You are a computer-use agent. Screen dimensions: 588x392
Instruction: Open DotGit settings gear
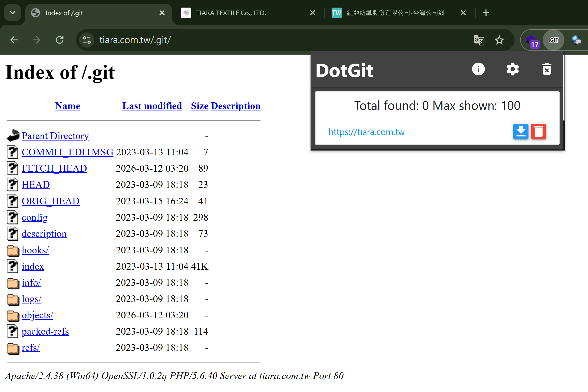[513, 69]
